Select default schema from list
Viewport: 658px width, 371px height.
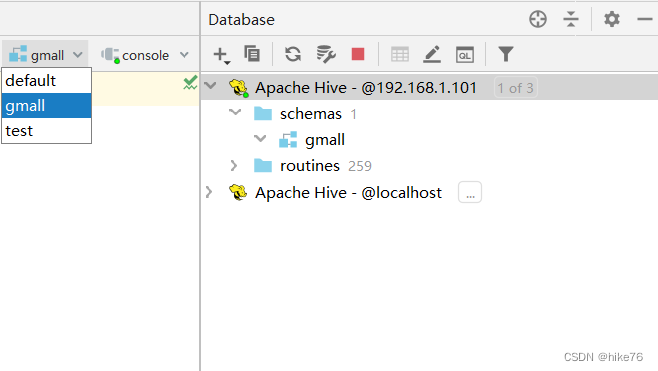47,81
